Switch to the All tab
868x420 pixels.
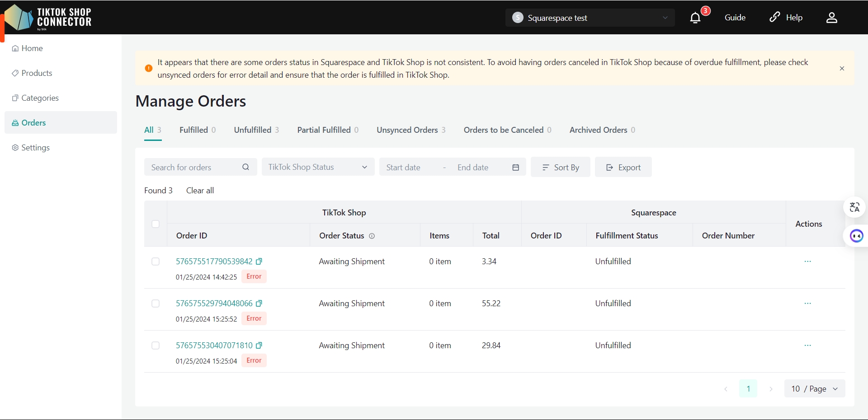coord(153,130)
